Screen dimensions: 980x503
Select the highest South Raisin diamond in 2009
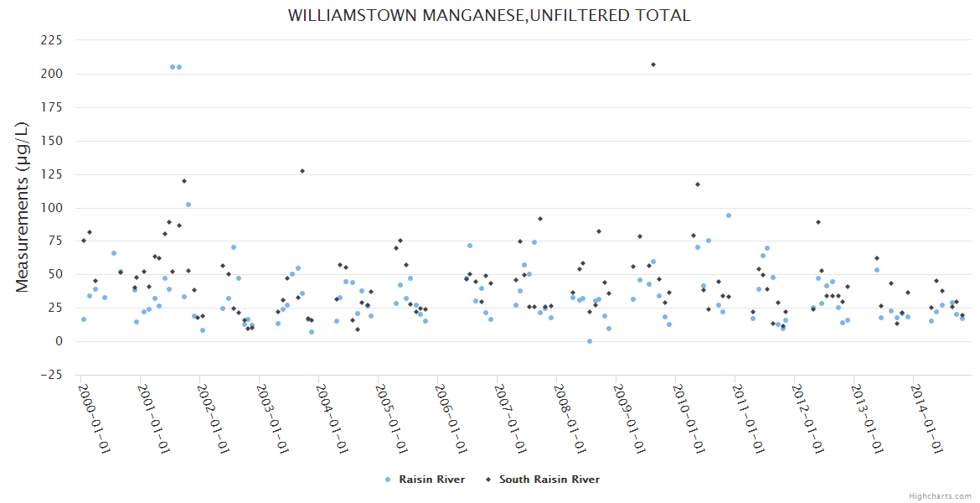[653, 65]
